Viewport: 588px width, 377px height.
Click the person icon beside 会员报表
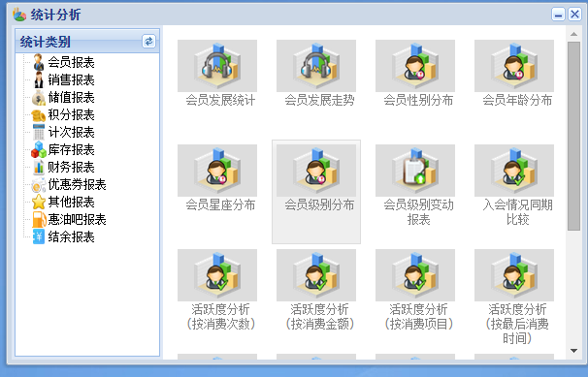pyautogui.click(x=39, y=62)
